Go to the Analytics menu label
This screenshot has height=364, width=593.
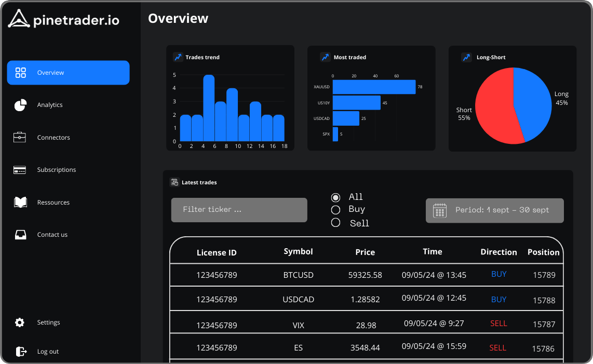[50, 105]
